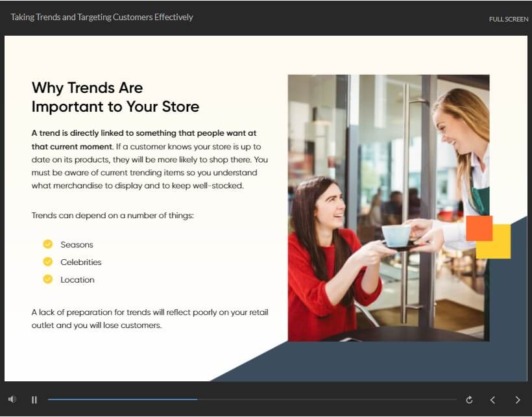Select the Celebrities list item text
The width and height of the screenshot is (532, 417).
(x=81, y=262)
